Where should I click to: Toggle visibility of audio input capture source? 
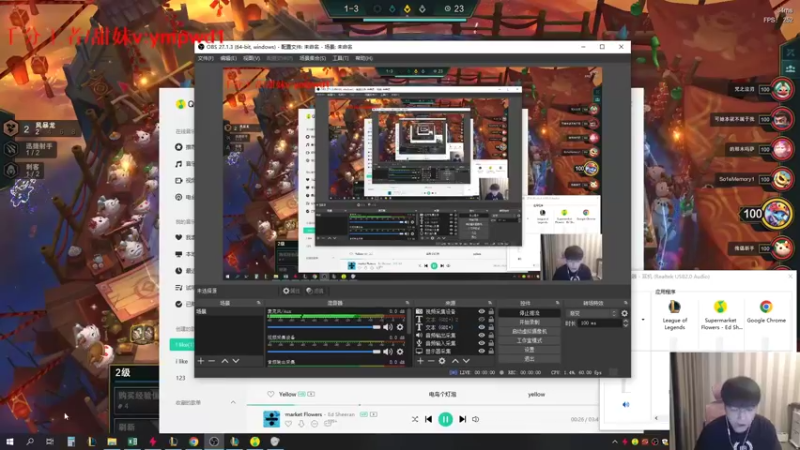481,343
